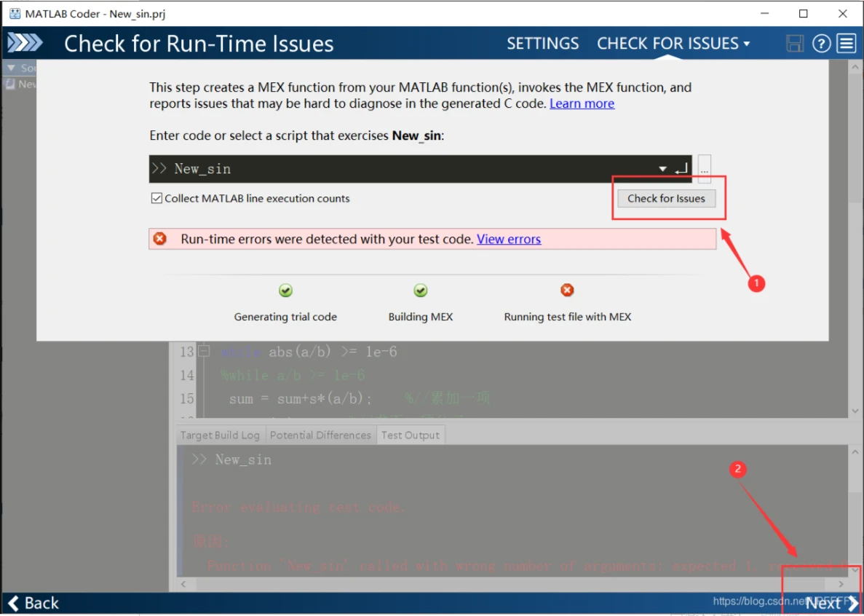Viewport: 864px width, 616px height.
Task: Go Back to the previous step
Action: pyautogui.click(x=33, y=604)
